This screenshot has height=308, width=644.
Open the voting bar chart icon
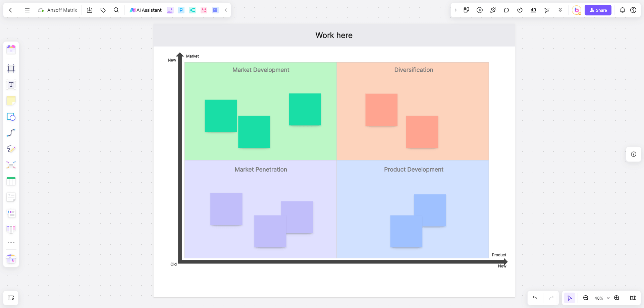coord(533,10)
